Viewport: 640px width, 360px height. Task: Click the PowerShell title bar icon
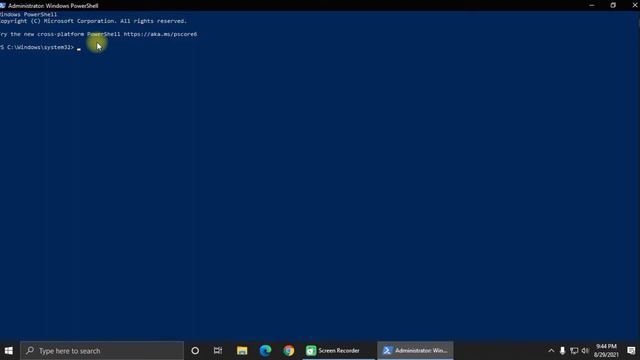coord(3,5)
